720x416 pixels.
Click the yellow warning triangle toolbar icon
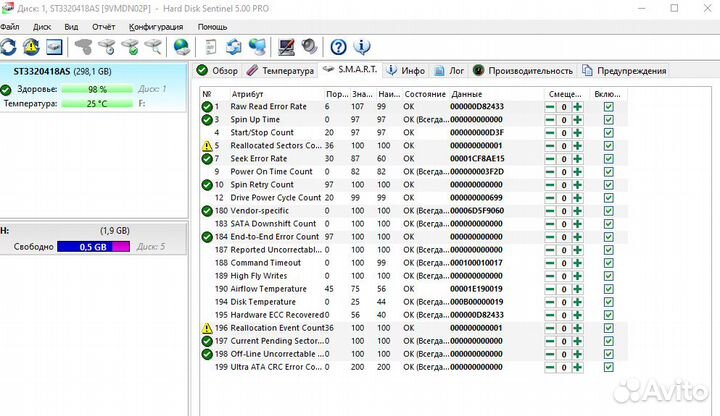pyautogui.click(x=32, y=46)
